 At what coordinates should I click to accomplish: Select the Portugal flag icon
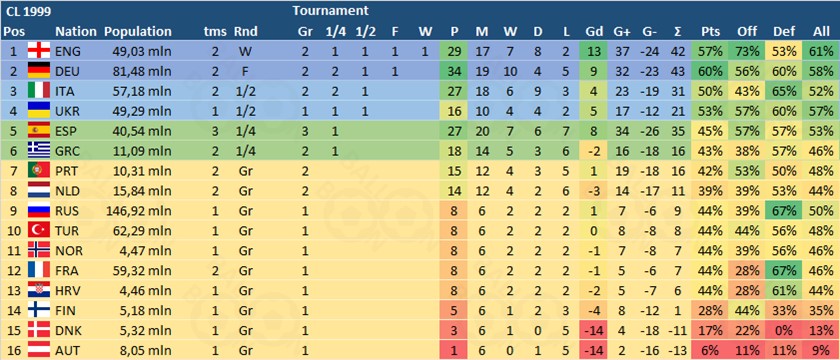tap(38, 171)
